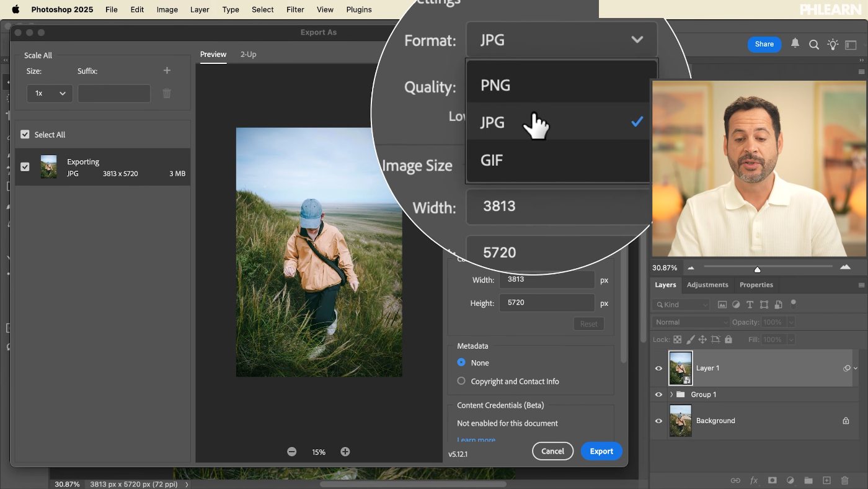Toggle Select All checkbox in Export As
This screenshot has width=868, height=489.
pyautogui.click(x=25, y=135)
